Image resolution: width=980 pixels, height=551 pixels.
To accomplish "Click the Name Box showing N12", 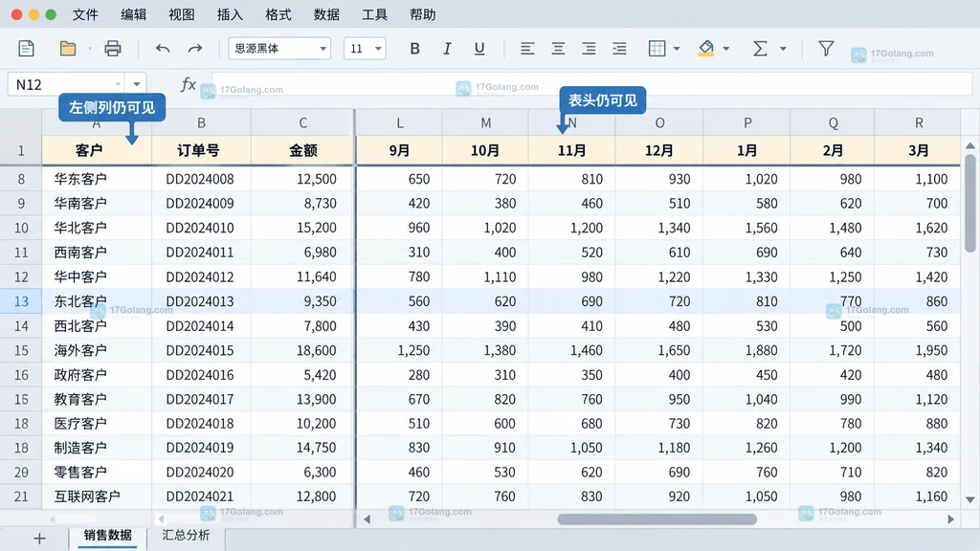I will click(x=66, y=84).
